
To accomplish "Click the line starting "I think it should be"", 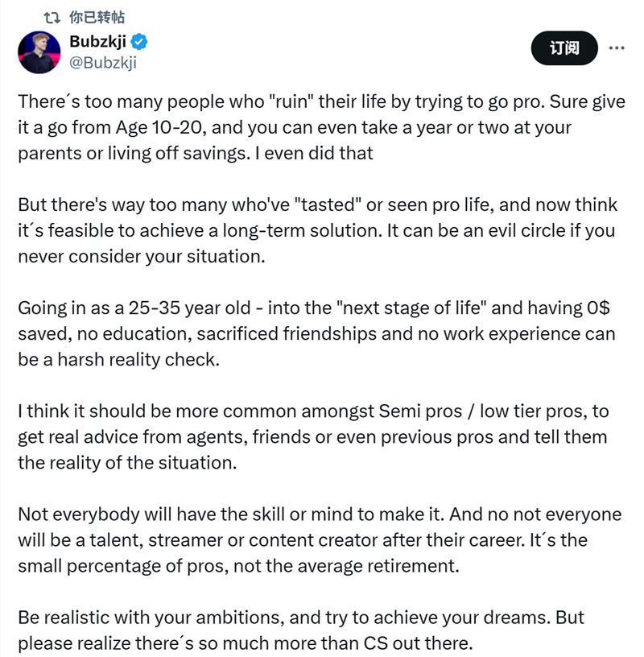I will (313, 411).
